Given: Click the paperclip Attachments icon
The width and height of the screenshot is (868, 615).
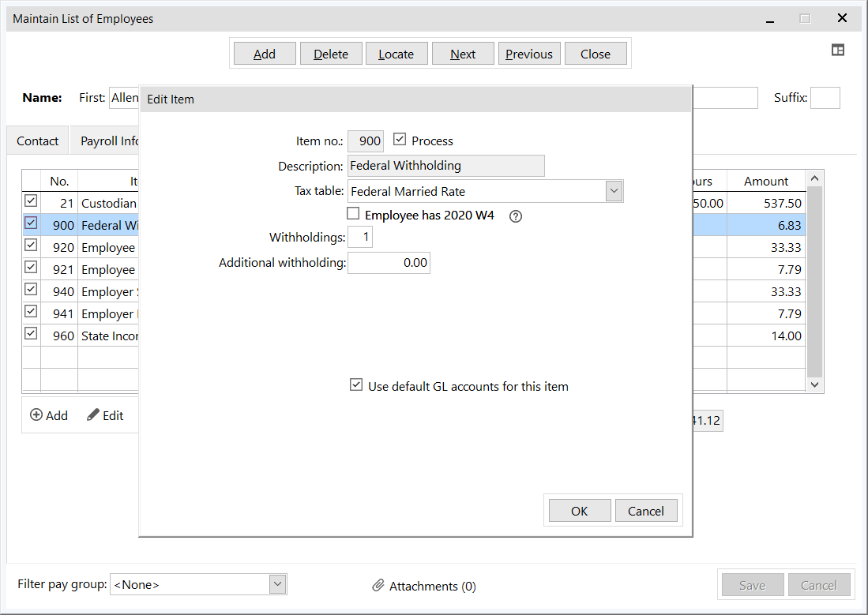Looking at the screenshot, I should [x=378, y=586].
